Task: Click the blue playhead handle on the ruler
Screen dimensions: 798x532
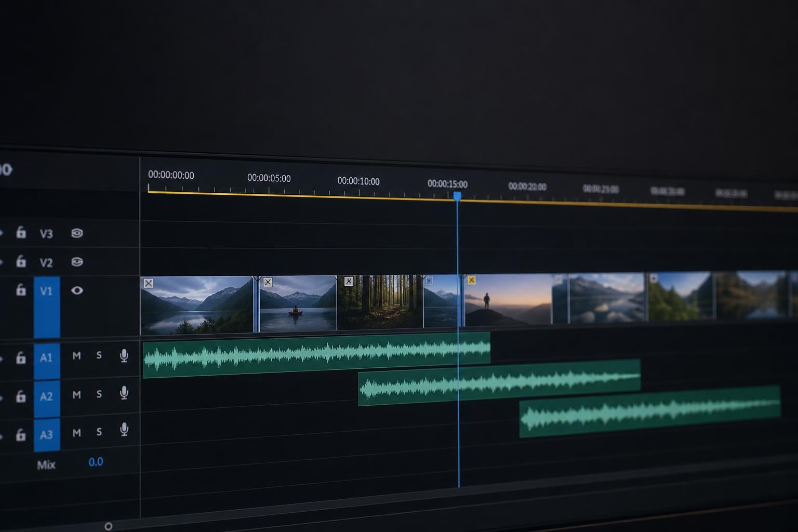Action: (457, 196)
